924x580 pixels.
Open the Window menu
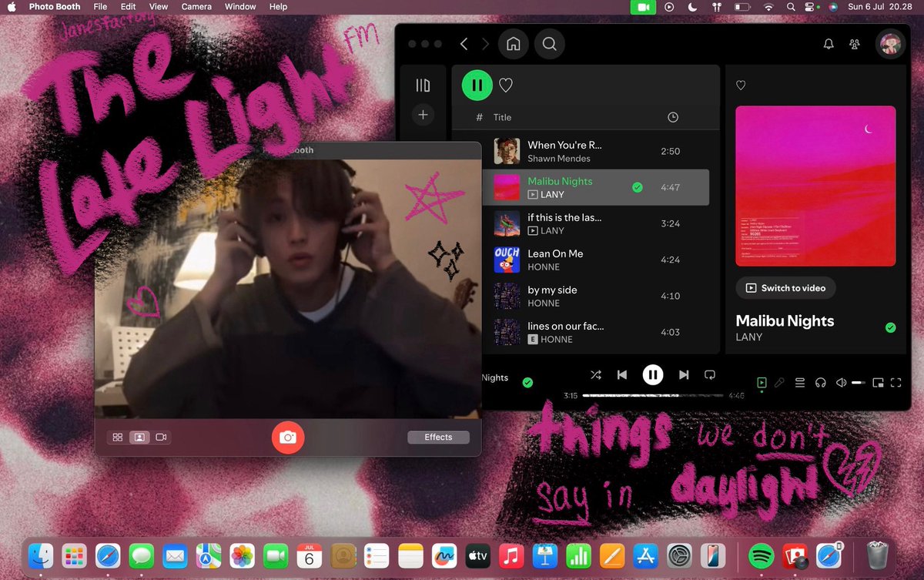click(x=240, y=7)
